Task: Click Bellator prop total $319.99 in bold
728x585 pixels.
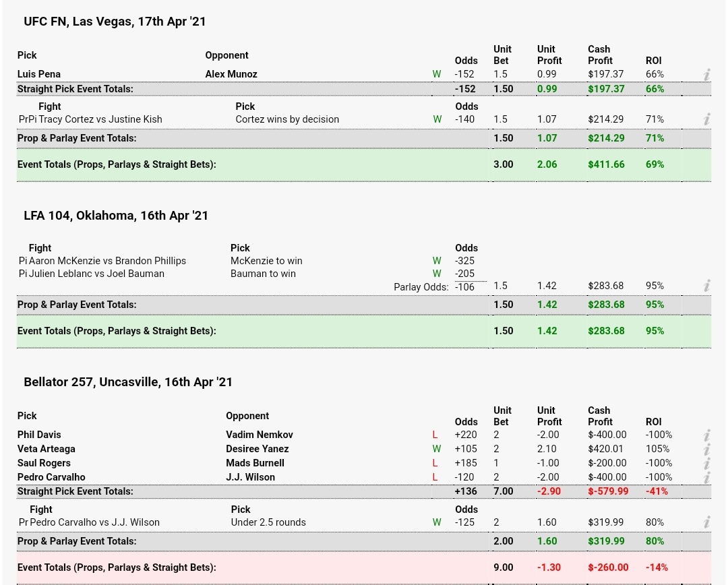Action: point(607,541)
